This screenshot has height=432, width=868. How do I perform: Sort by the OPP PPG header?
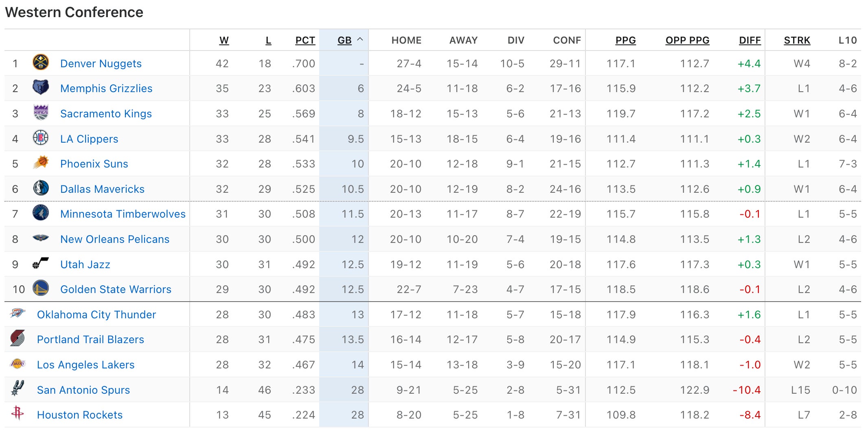point(687,40)
